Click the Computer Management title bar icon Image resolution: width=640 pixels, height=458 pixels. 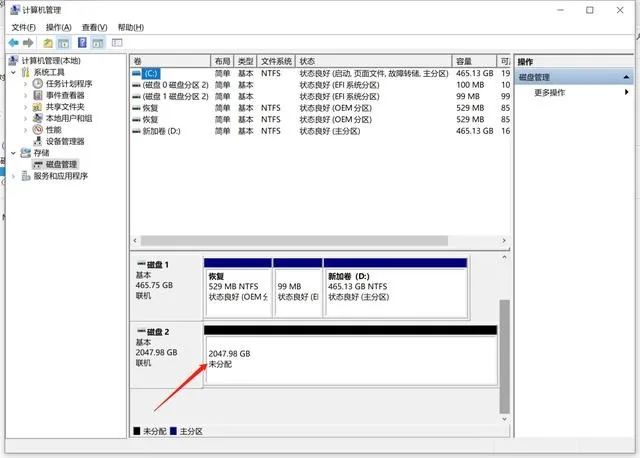coord(15,10)
